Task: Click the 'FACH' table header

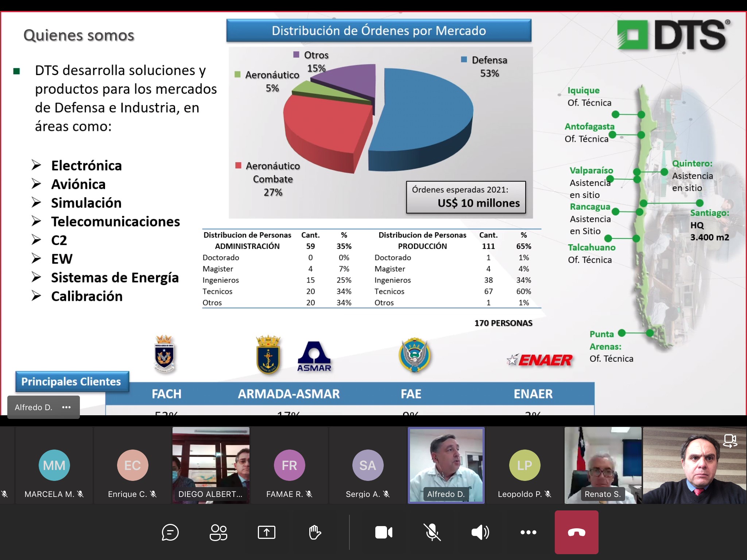Action: tap(166, 394)
